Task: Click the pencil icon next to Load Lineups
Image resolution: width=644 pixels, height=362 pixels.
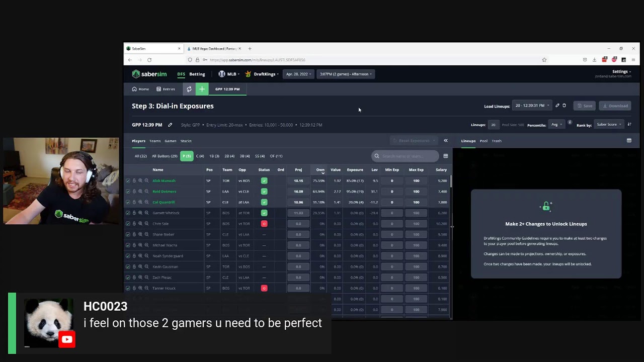Action: tap(557, 106)
